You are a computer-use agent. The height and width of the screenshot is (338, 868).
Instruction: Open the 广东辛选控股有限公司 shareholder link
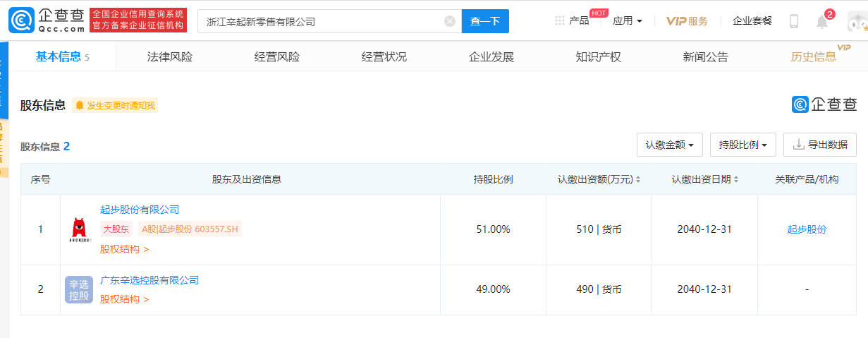click(149, 280)
